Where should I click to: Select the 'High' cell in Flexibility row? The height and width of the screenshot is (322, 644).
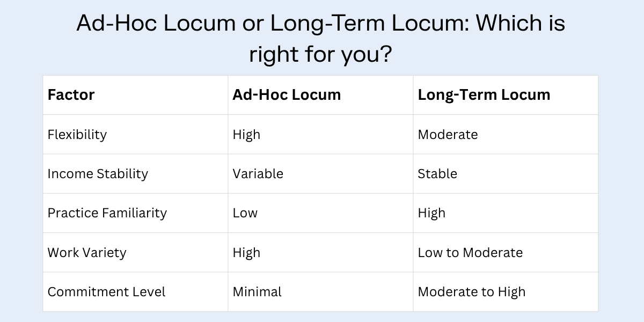tap(246, 134)
